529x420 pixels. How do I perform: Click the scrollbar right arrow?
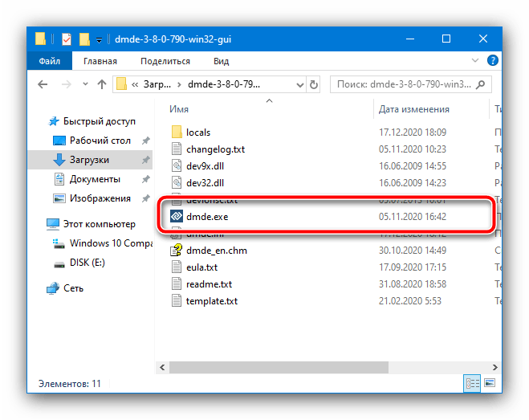495,367
